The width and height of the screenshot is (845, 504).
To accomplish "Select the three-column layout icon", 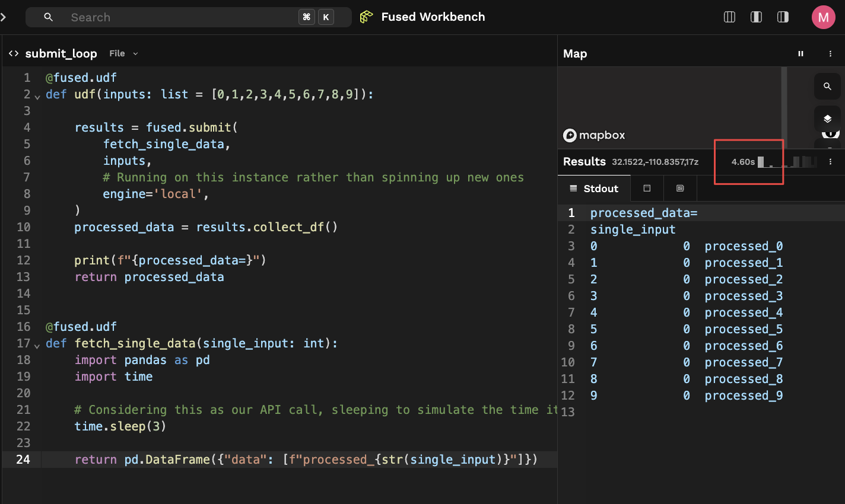I will (x=730, y=17).
